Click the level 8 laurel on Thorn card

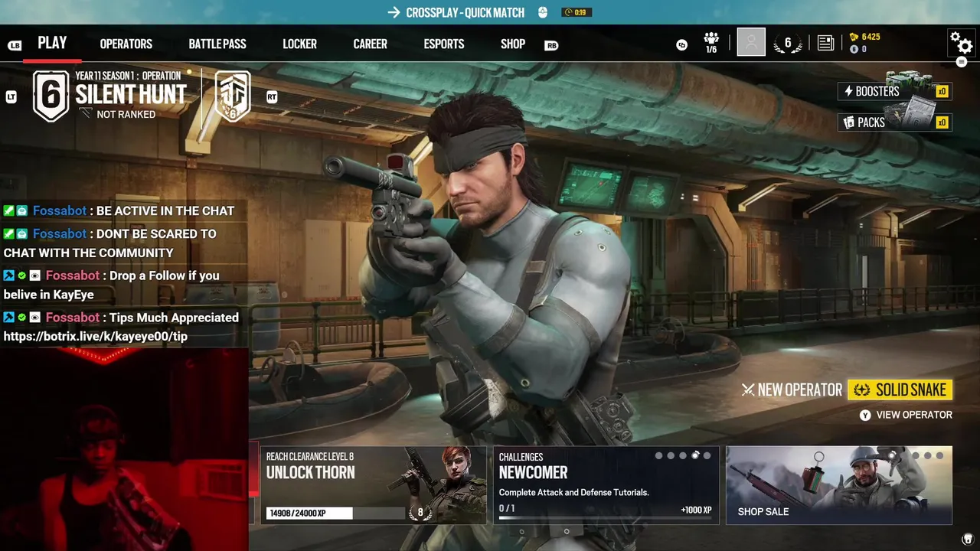pos(420,512)
